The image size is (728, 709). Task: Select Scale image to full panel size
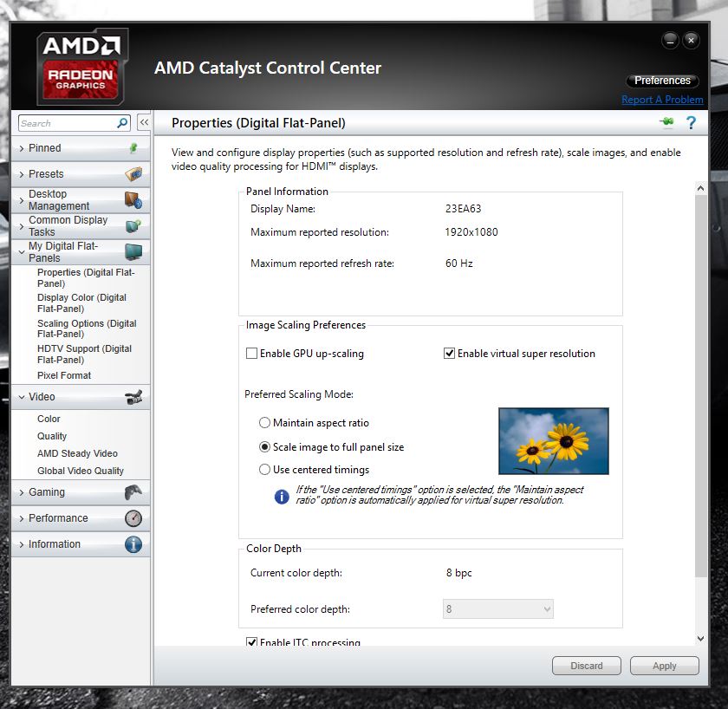coord(264,446)
